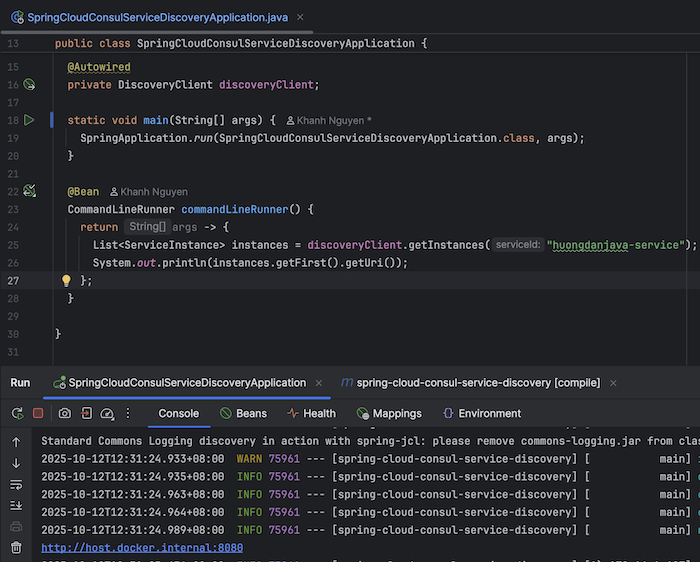700x562 pixels.
Task: Open the lightbulb quick-fix menu on line 27
Action: pyautogui.click(x=67, y=281)
